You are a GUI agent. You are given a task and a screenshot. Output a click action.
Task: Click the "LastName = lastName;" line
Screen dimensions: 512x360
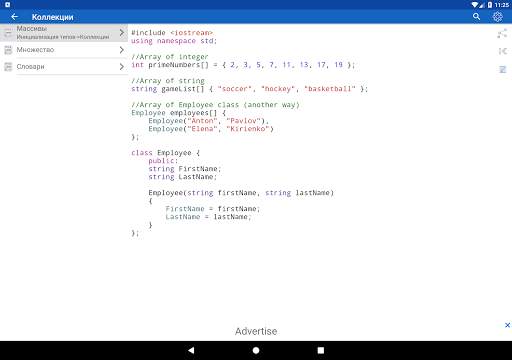pyautogui.click(x=208, y=217)
